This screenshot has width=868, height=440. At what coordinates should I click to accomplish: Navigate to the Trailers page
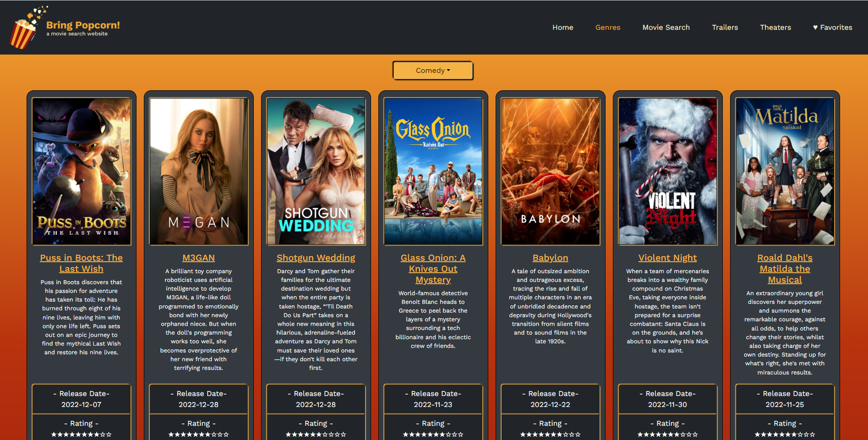click(725, 27)
